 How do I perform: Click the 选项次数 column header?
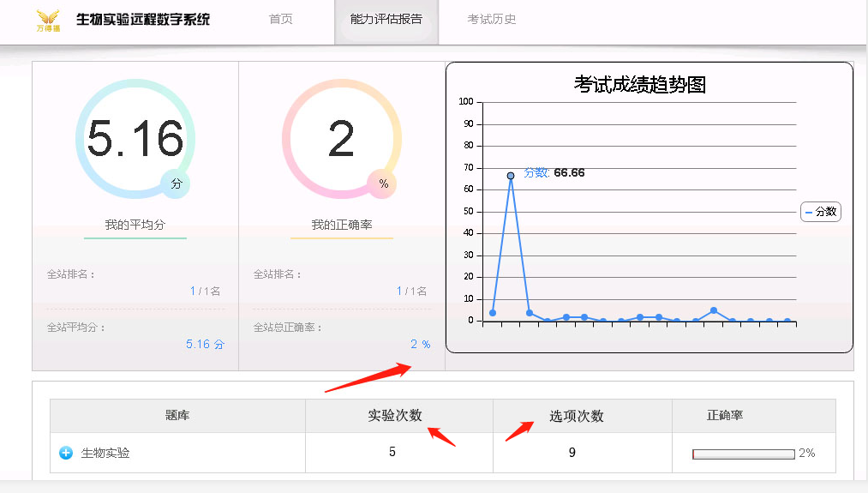click(x=577, y=416)
